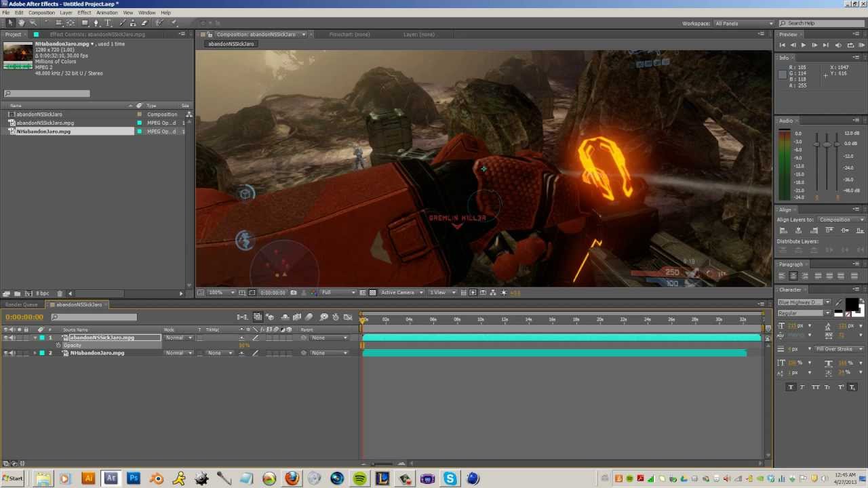Toggle video visibility of the NHabandonJaro.mpg layer
Screen dimensions: 868x488
[x=5, y=353]
